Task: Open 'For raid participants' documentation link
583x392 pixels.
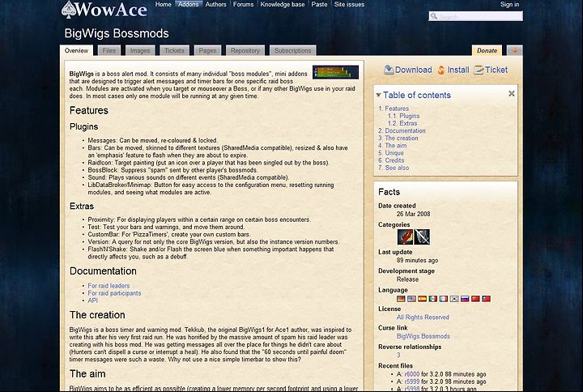Action: pos(114,293)
